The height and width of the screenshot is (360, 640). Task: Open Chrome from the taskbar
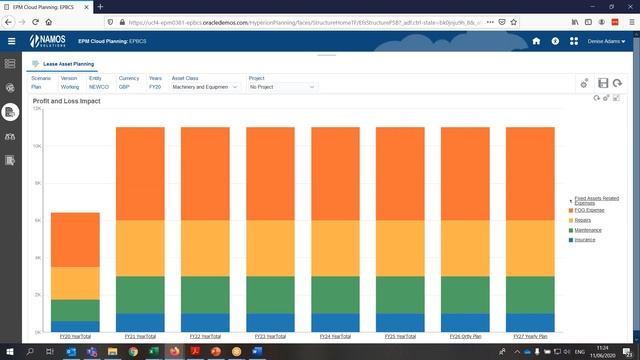tap(133, 351)
